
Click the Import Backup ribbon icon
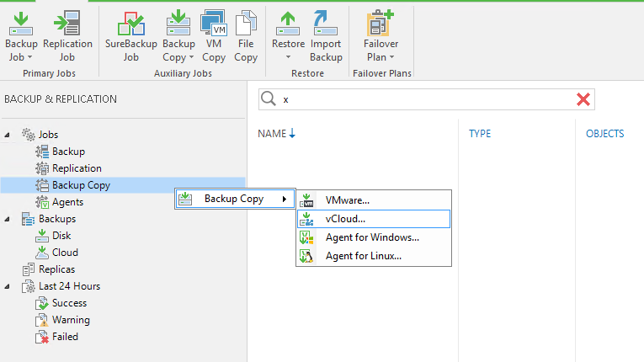coord(325,23)
